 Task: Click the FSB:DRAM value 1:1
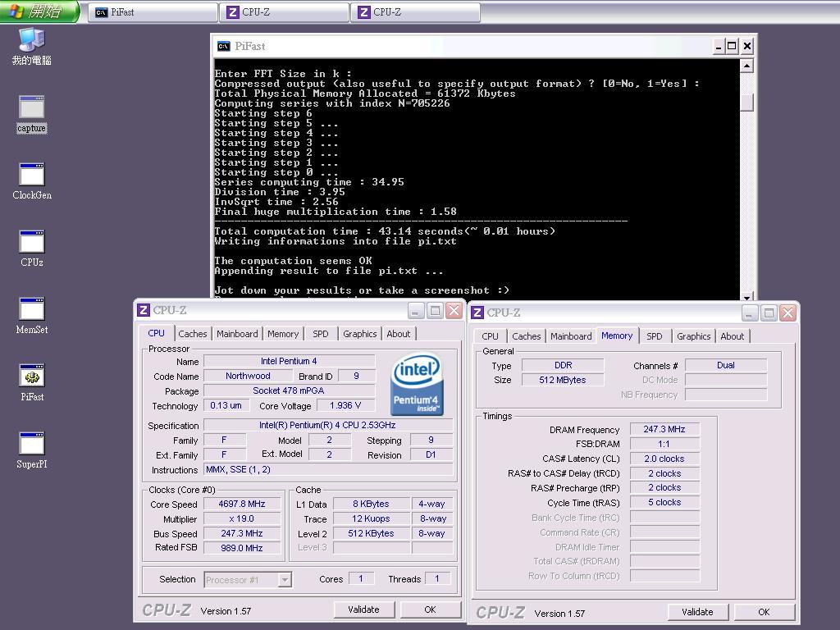pyautogui.click(x=664, y=444)
